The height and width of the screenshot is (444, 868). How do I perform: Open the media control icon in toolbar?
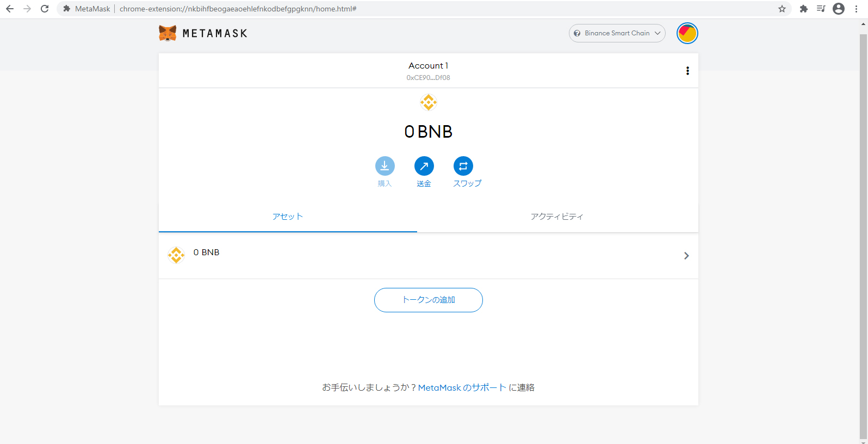tap(821, 9)
